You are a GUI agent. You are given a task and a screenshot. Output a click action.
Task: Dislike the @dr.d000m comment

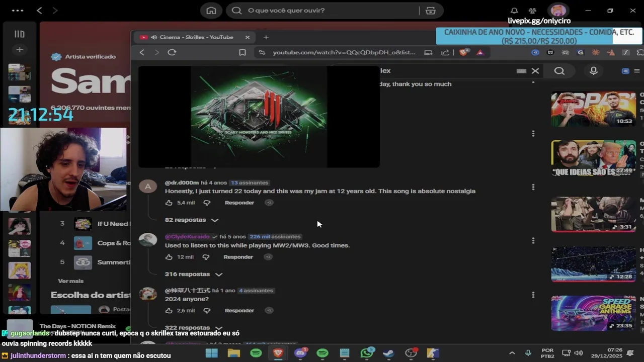[x=206, y=203]
